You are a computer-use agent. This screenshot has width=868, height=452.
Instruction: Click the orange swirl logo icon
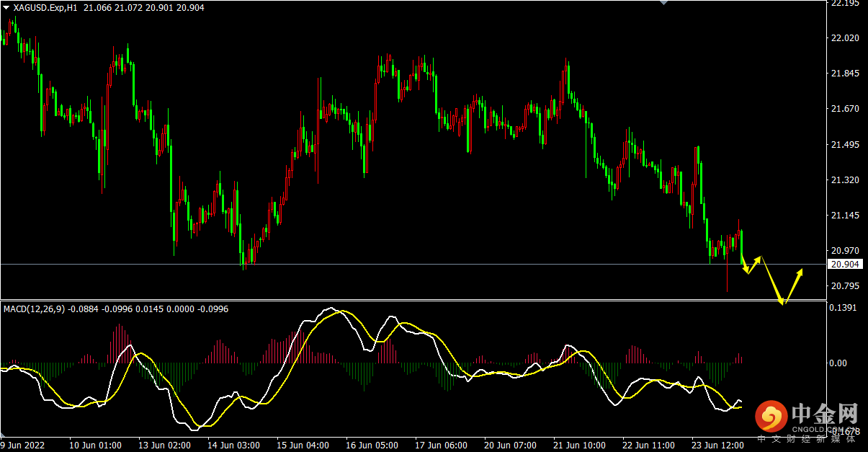point(771,417)
